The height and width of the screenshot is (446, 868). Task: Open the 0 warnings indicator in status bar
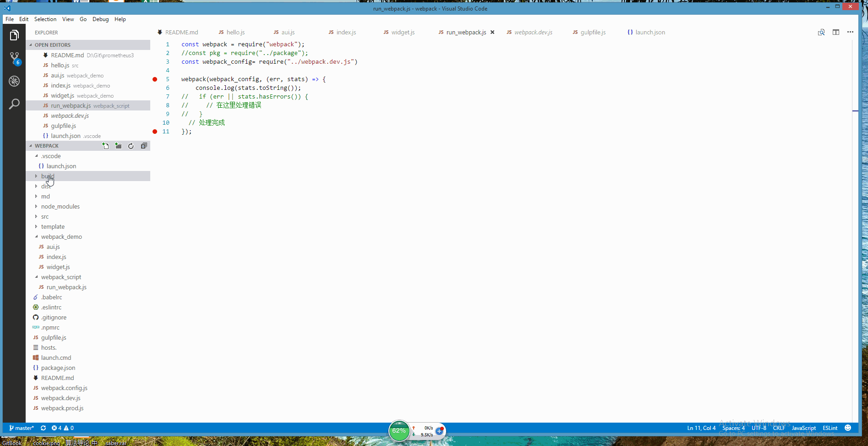(69, 428)
